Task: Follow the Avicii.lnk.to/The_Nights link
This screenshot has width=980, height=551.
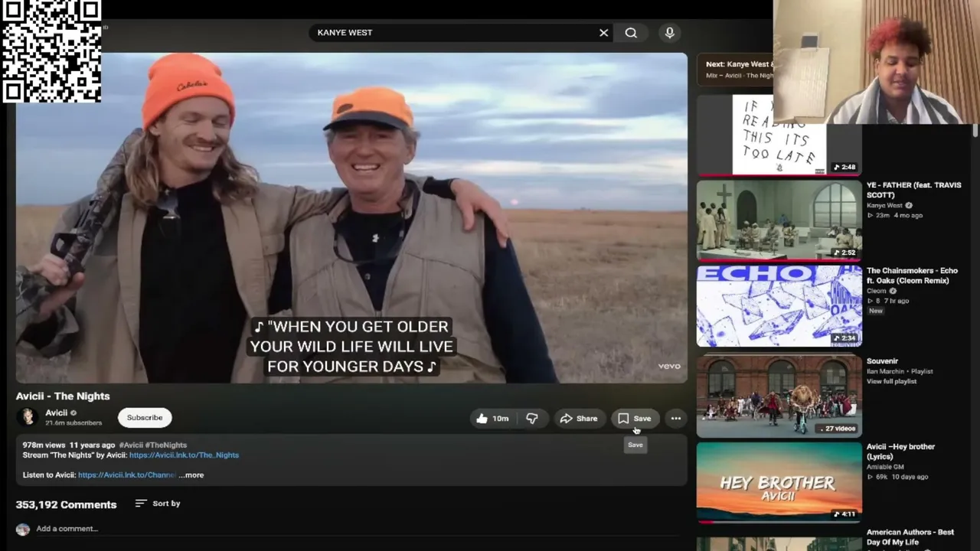Action: (184, 455)
